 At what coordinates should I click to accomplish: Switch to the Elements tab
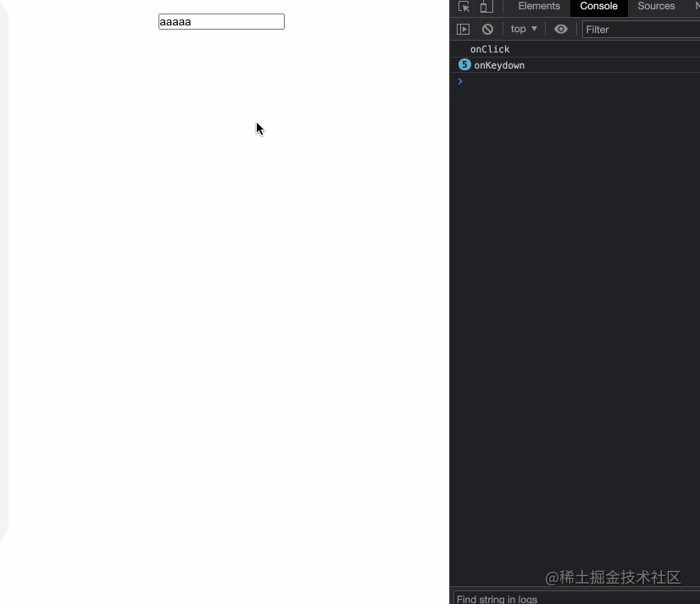[539, 6]
